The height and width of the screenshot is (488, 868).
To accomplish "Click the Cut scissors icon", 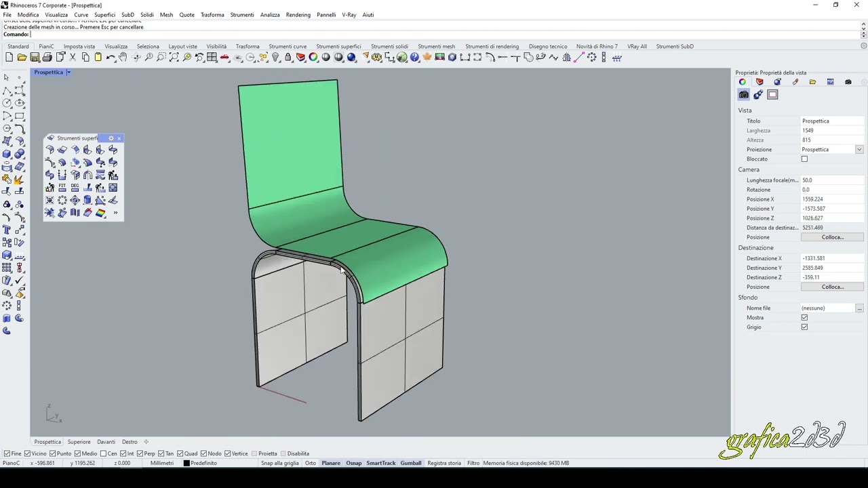I will [73, 58].
